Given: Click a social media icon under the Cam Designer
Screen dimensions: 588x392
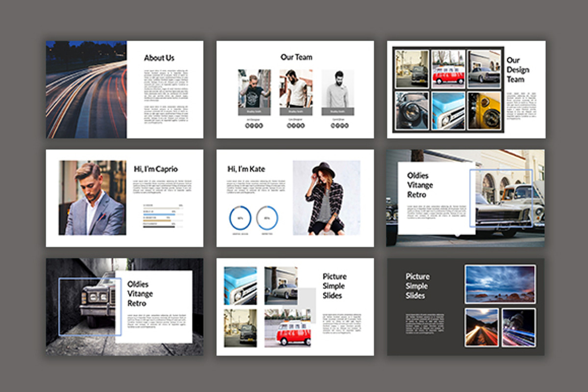Looking at the screenshot, I should point(294,125).
